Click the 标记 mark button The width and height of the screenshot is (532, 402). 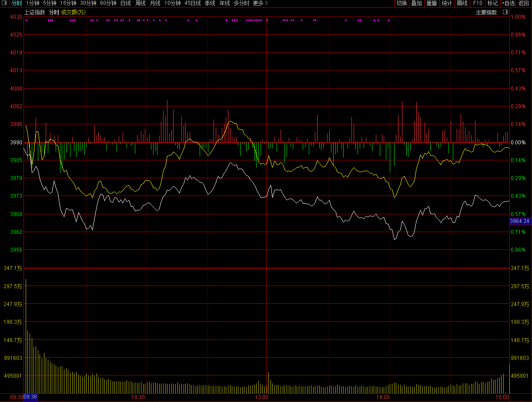(492, 3)
